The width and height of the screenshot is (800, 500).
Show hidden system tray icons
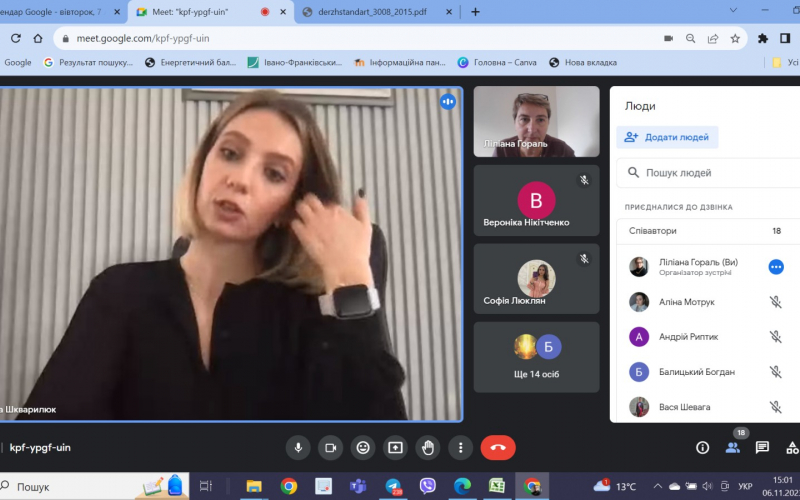658,486
